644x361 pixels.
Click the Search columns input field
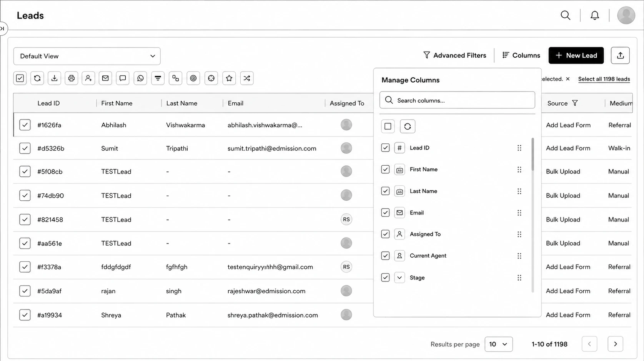pos(457,100)
